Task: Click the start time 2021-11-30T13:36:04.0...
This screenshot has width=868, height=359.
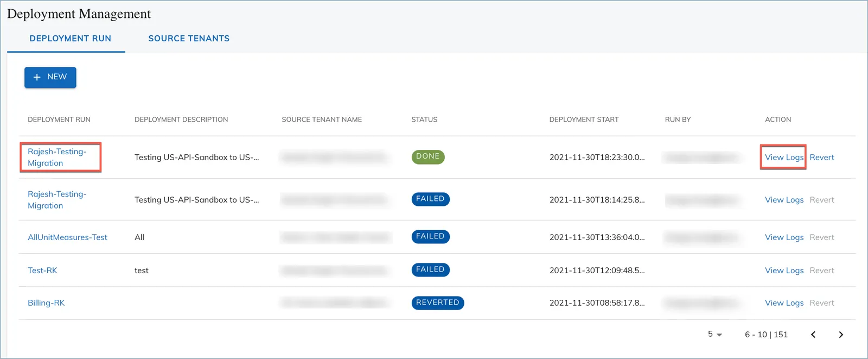Action: (597, 237)
